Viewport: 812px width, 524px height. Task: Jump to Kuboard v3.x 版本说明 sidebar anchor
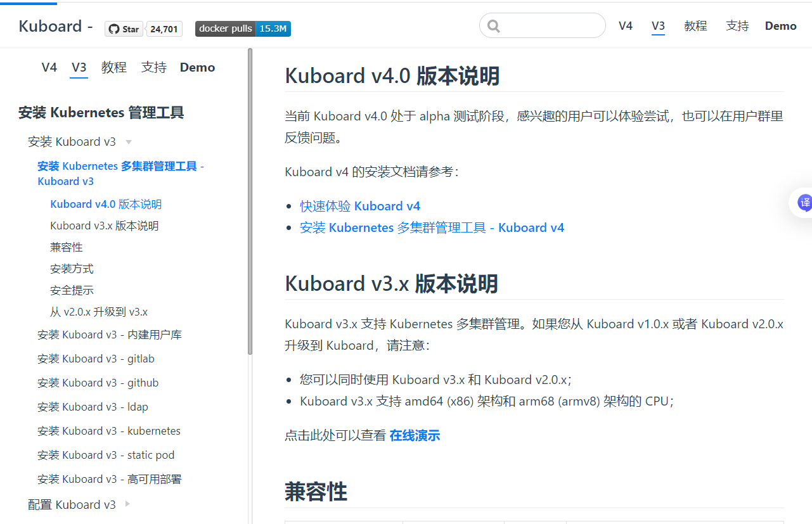105,226
